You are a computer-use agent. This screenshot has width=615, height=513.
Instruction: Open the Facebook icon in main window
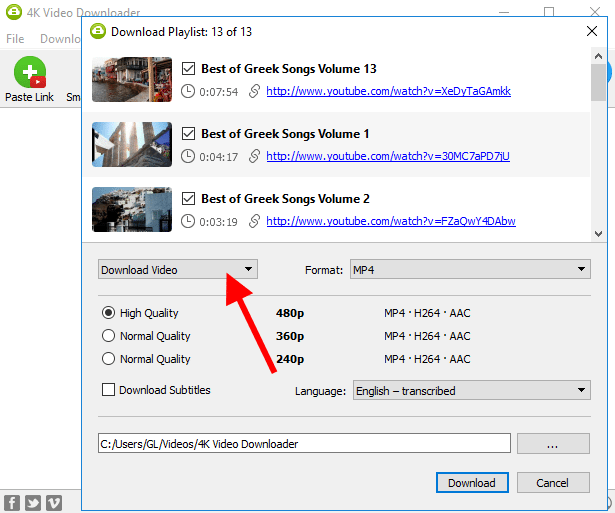click(x=12, y=503)
